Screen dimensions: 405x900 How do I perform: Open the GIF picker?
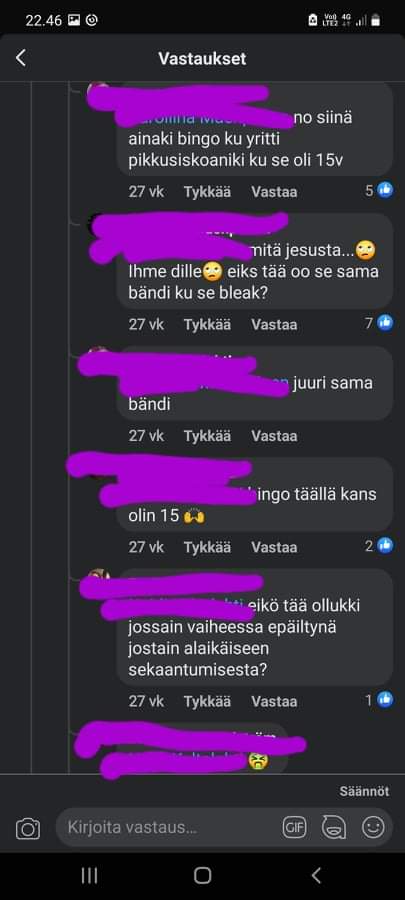pos(294,827)
